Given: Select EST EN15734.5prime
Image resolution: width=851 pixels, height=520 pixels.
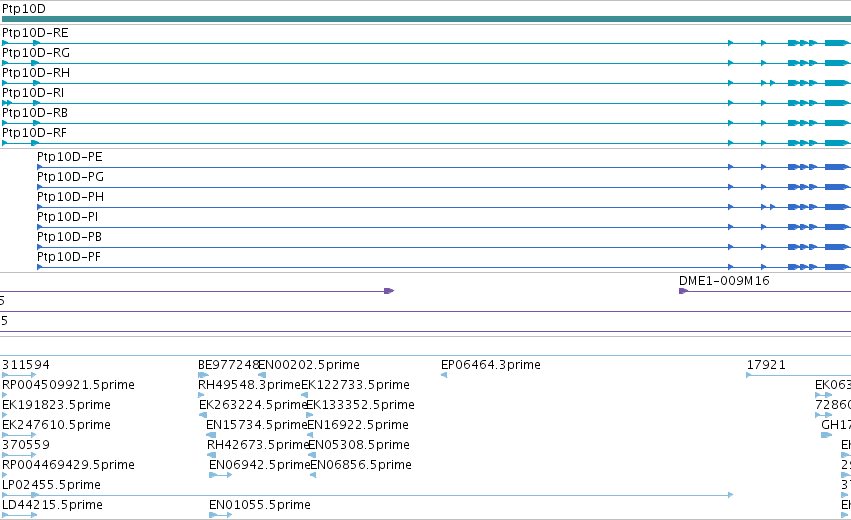Looking at the screenshot, I should [x=257, y=425].
